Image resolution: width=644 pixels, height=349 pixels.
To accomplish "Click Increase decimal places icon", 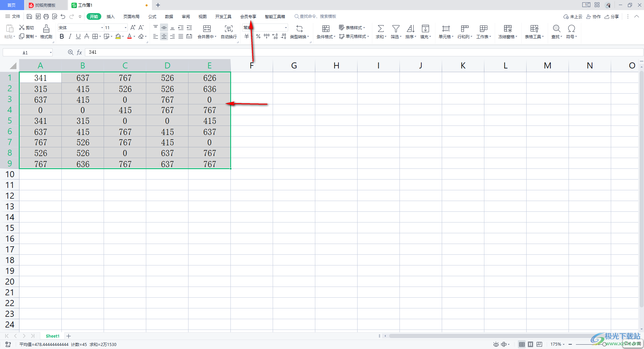I will (275, 36).
